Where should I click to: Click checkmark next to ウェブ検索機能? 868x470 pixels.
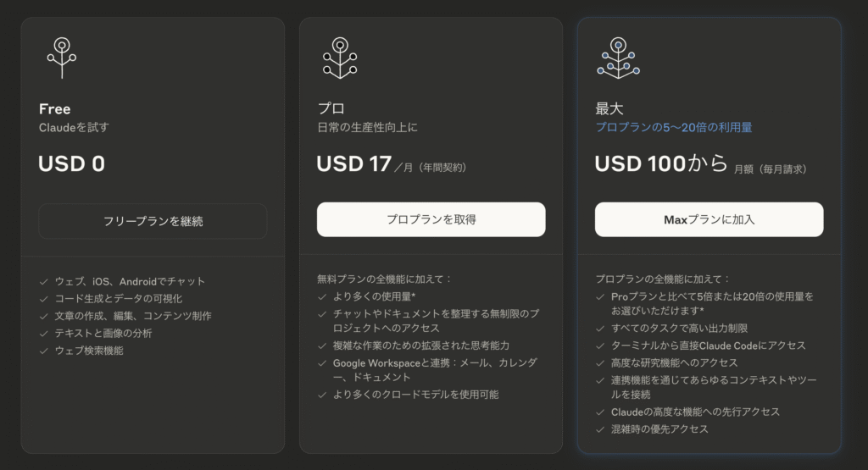(44, 351)
